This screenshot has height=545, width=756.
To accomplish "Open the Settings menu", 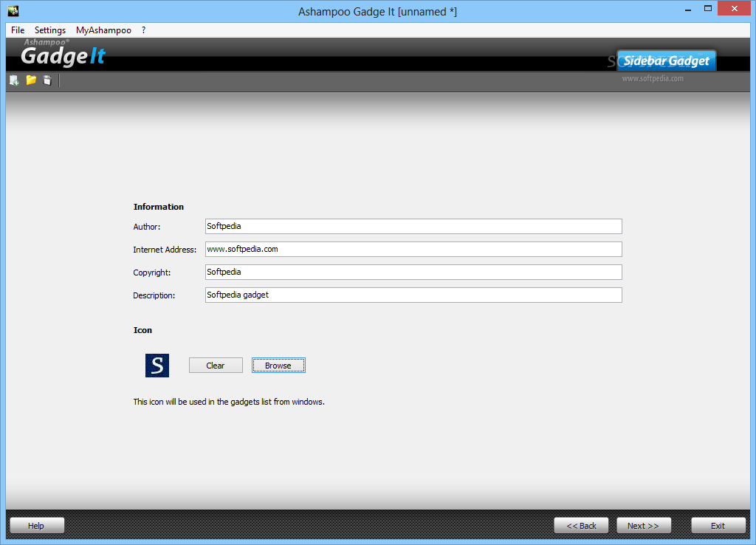I will coord(50,30).
